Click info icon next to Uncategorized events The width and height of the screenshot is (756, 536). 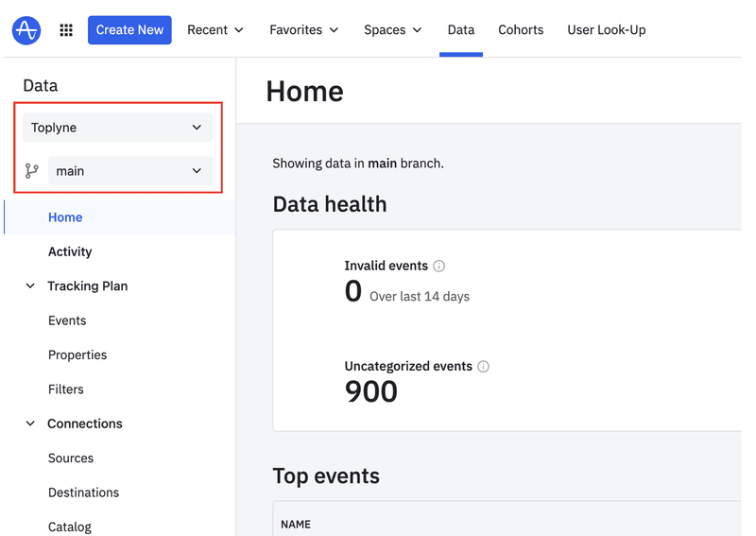coord(483,367)
